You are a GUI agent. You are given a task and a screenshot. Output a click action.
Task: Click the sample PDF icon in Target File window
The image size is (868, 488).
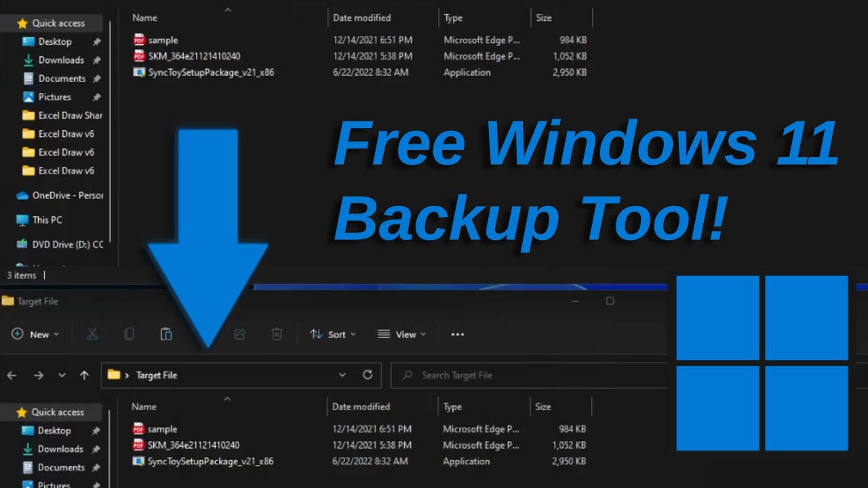point(138,429)
